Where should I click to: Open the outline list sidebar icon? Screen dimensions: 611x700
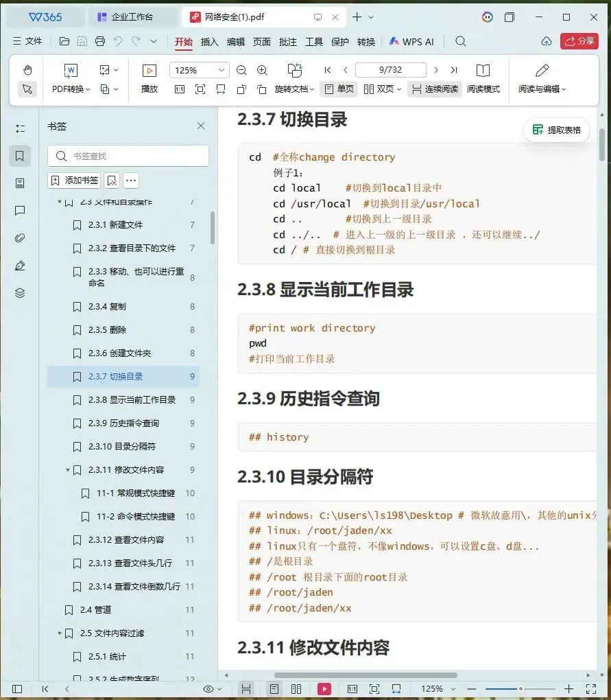[20, 128]
